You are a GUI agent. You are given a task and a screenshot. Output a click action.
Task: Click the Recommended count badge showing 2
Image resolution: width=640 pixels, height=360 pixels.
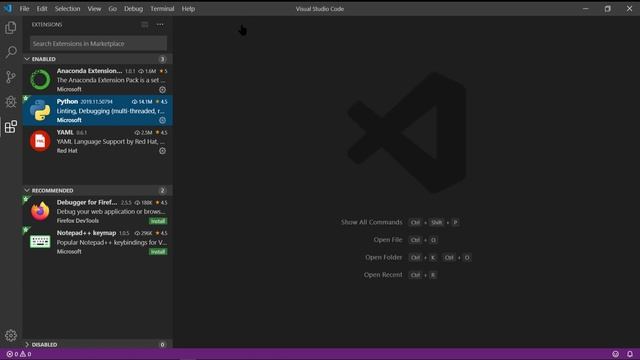[162, 191]
